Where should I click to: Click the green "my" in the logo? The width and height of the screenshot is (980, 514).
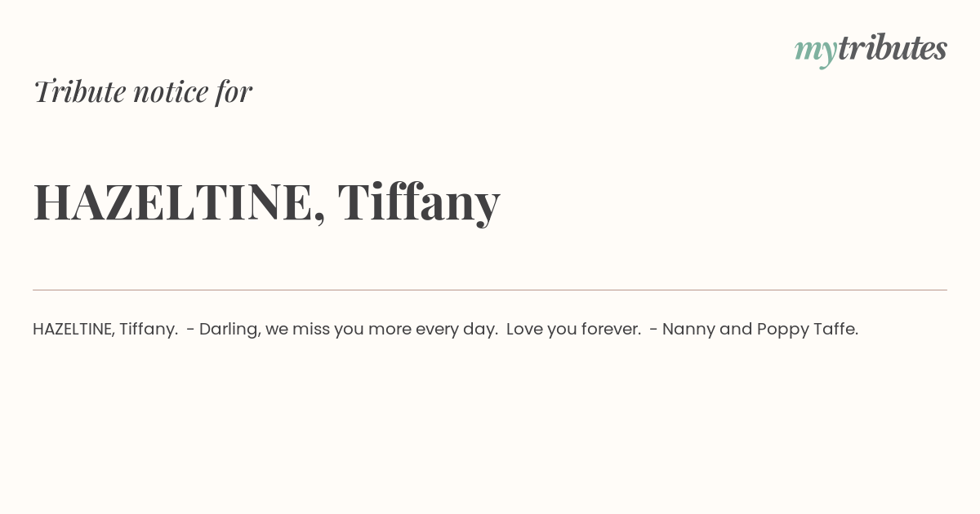(815, 51)
